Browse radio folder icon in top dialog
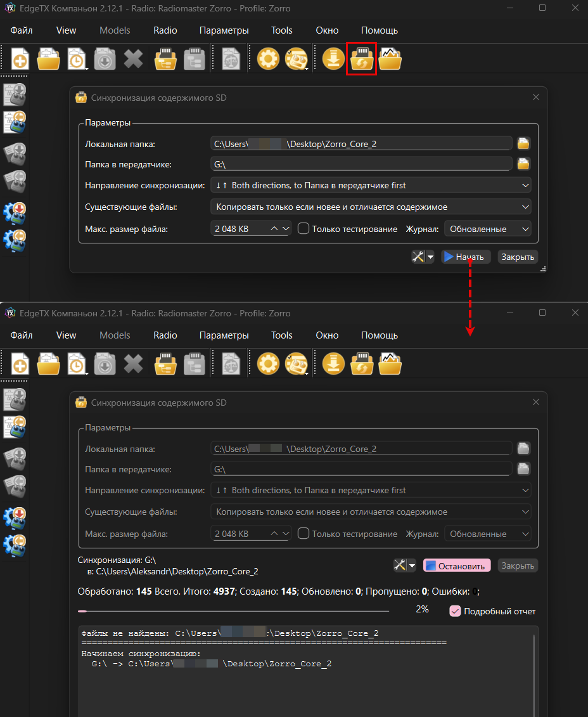 [523, 164]
